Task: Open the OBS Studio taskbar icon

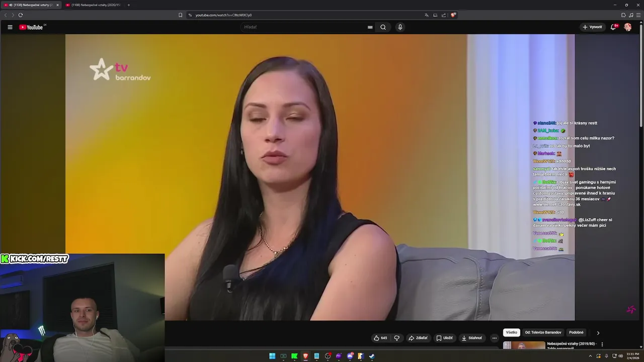Action: pos(328,356)
